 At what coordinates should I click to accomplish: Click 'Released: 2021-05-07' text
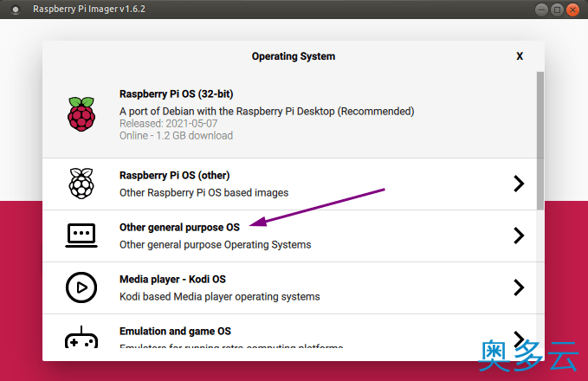point(168,123)
